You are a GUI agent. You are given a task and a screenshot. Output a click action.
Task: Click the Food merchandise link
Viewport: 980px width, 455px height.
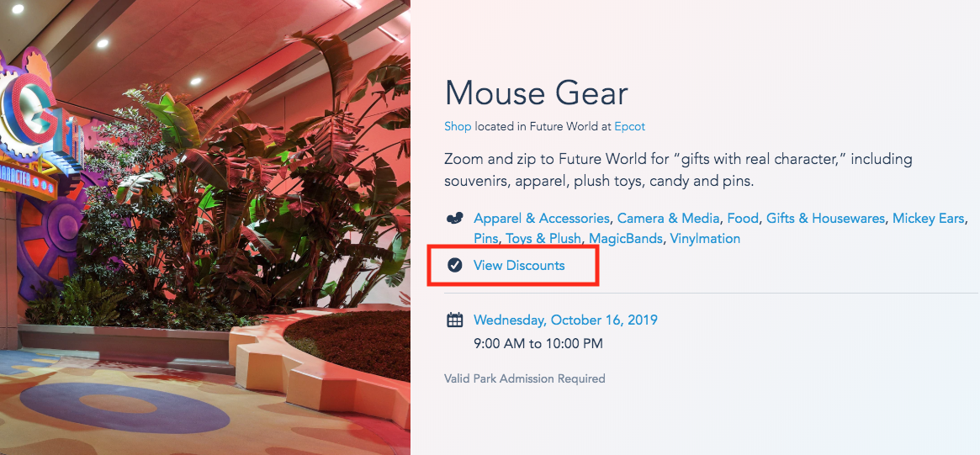[743, 219]
